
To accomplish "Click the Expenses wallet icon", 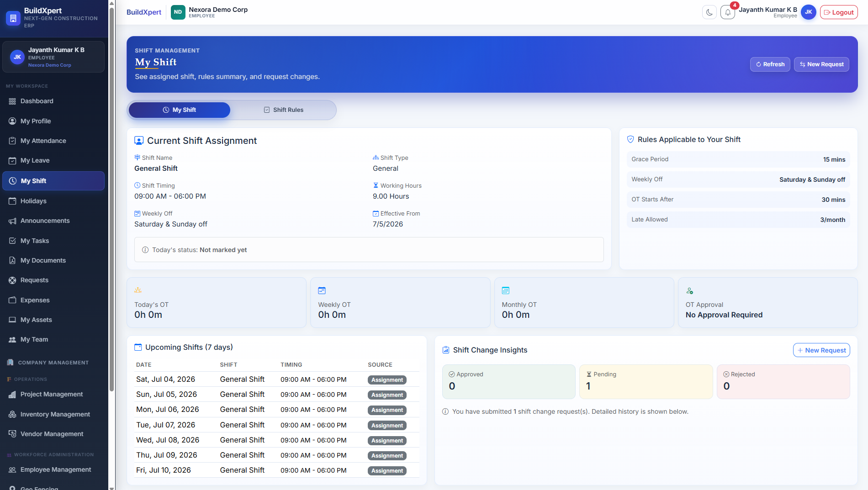I will click(x=12, y=300).
